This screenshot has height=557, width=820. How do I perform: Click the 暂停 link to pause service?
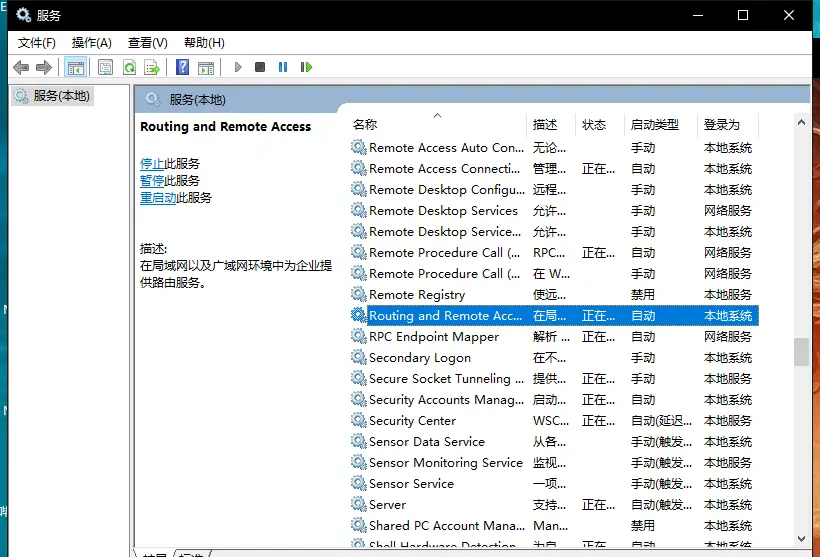pos(152,181)
